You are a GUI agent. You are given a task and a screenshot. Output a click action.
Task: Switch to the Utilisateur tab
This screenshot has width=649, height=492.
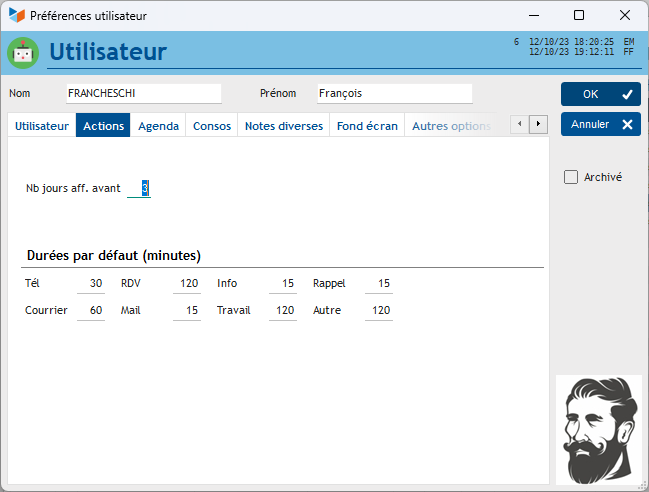click(x=42, y=126)
